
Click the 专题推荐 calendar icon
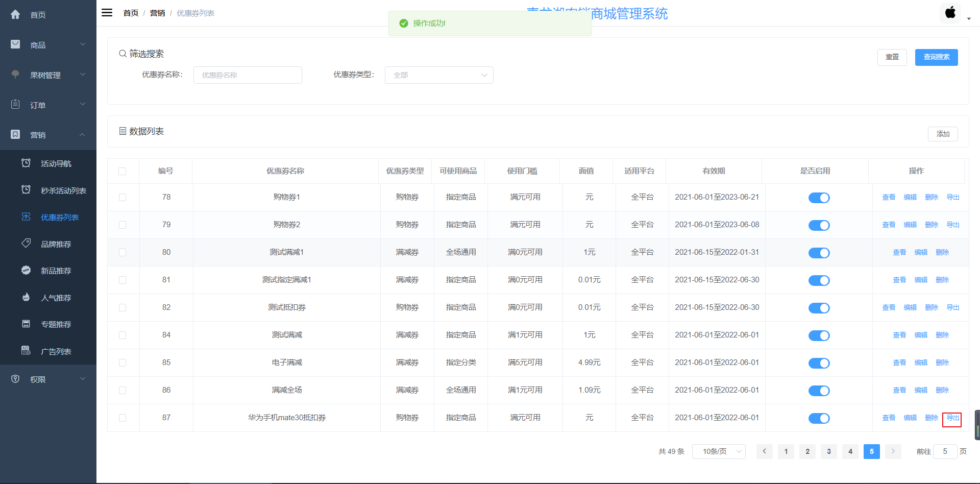tap(26, 324)
